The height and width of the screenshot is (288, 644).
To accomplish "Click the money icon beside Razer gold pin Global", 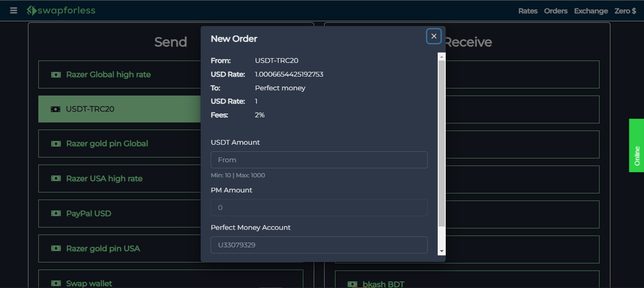I will (x=56, y=144).
